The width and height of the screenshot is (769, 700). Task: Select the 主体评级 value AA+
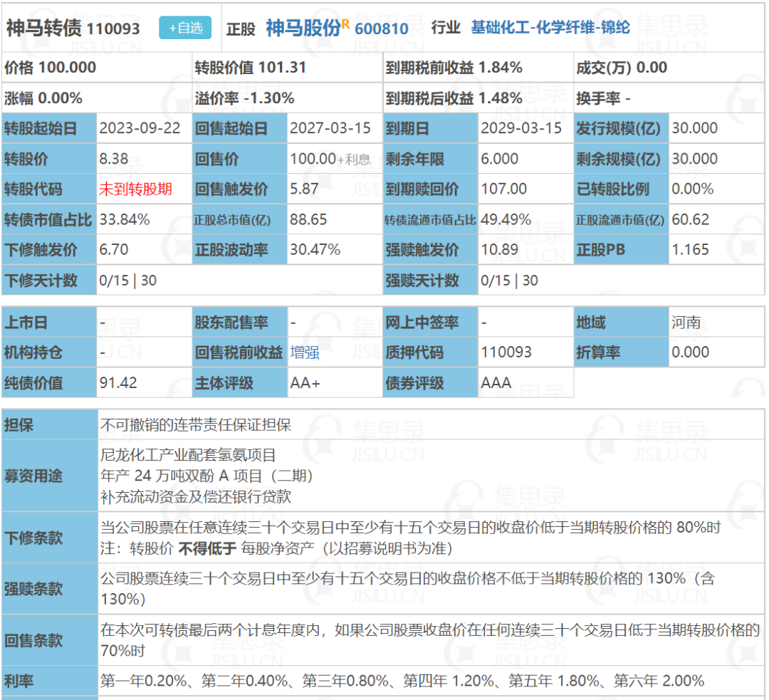[x=305, y=382]
